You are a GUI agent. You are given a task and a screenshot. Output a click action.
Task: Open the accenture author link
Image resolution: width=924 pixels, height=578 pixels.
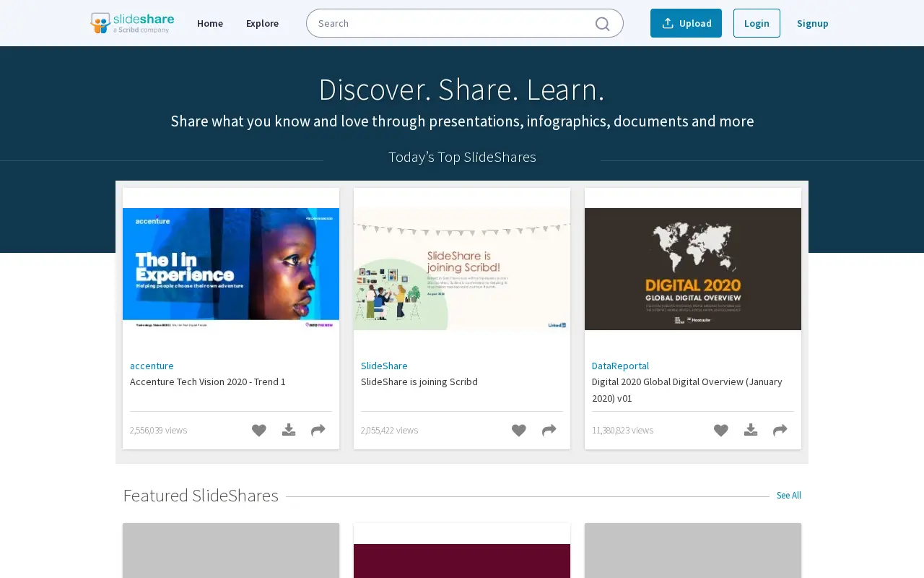pos(152,366)
